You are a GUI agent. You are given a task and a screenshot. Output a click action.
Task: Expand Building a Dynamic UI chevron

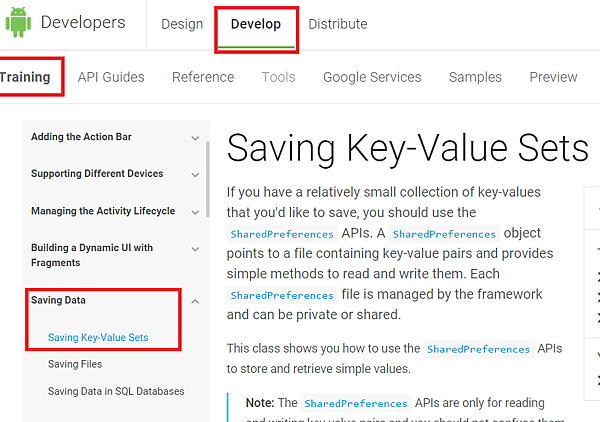pyautogui.click(x=195, y=249)
